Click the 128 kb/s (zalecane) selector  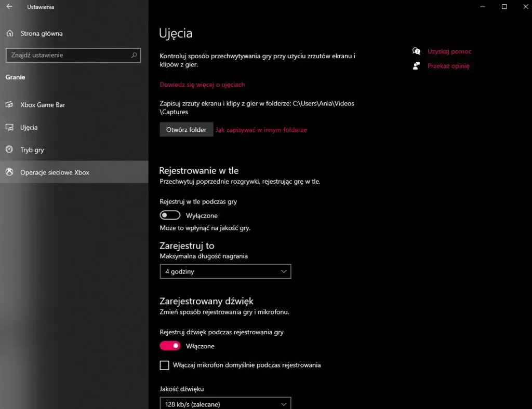225,403
